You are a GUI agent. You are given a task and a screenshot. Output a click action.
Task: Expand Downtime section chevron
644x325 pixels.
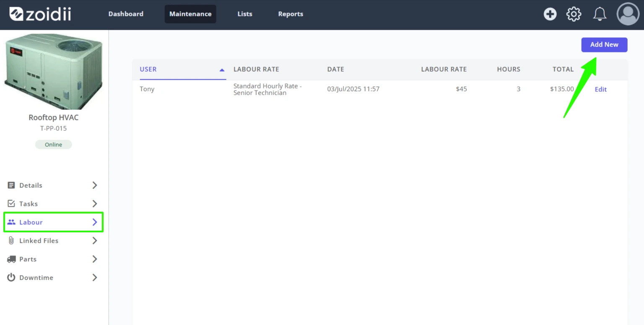pyautogui.click(x=95, y=278)
